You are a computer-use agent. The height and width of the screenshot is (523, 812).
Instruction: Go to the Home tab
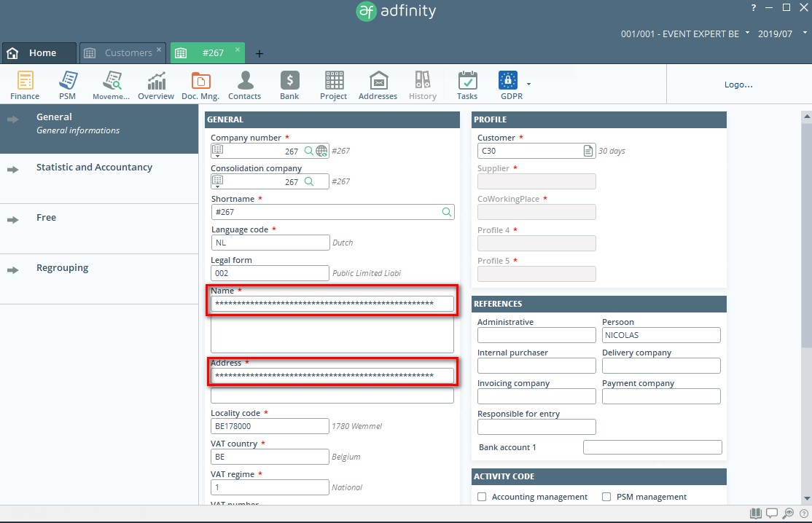point(39,53)
